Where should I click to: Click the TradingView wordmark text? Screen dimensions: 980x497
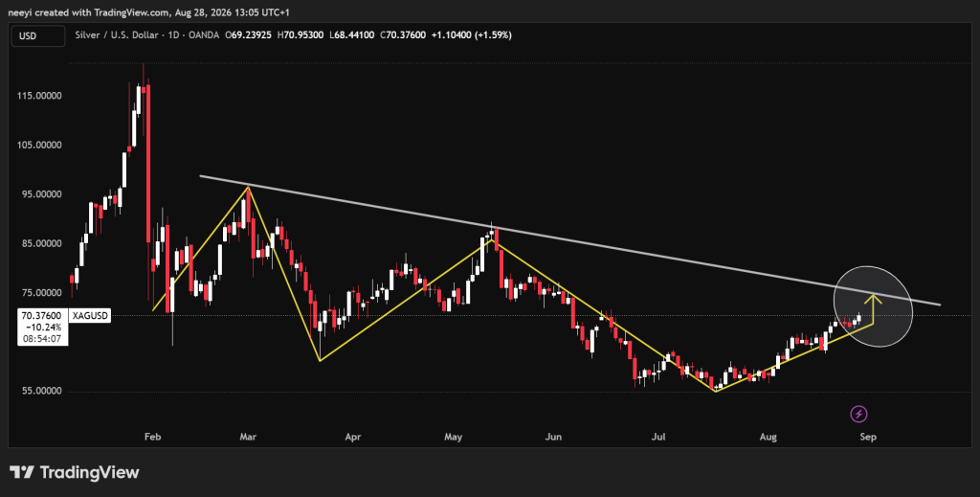(89, 473)
